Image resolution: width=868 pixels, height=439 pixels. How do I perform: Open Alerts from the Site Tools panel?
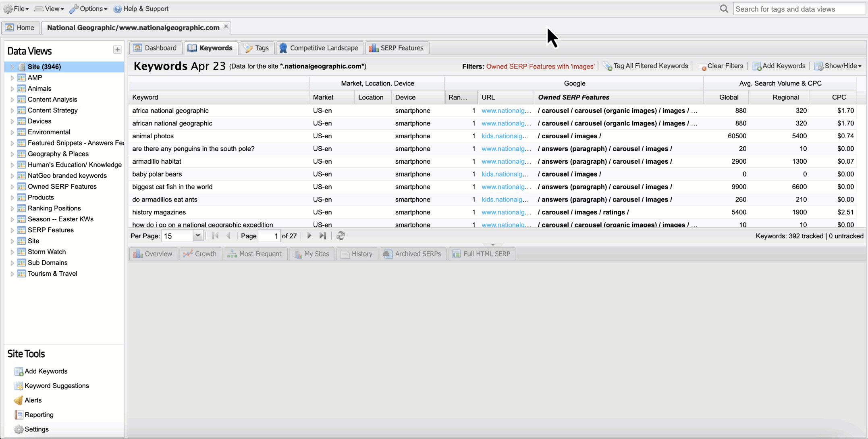point(33,400)
